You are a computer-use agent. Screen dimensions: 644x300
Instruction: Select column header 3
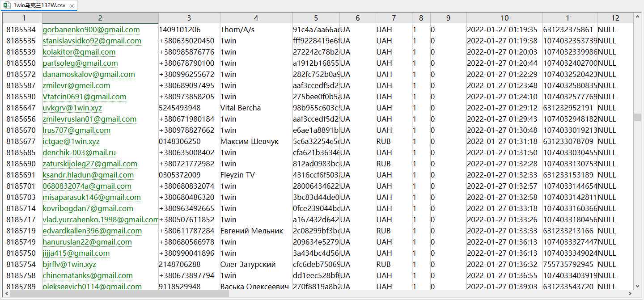point(189,18)
